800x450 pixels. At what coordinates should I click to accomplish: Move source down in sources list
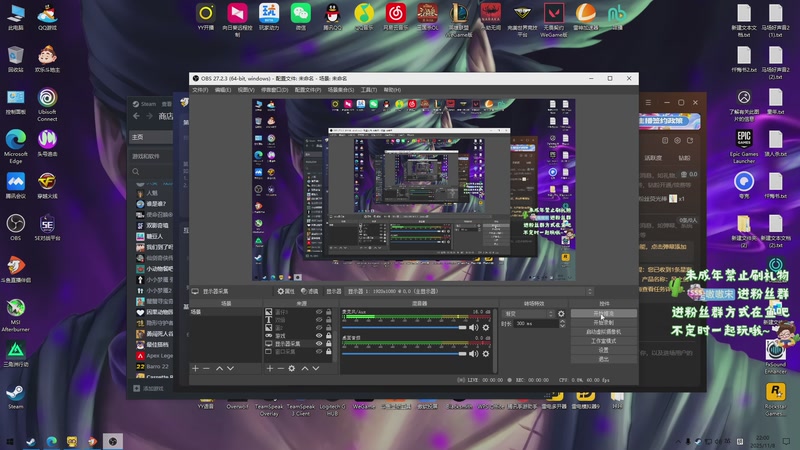pos(316,368)
